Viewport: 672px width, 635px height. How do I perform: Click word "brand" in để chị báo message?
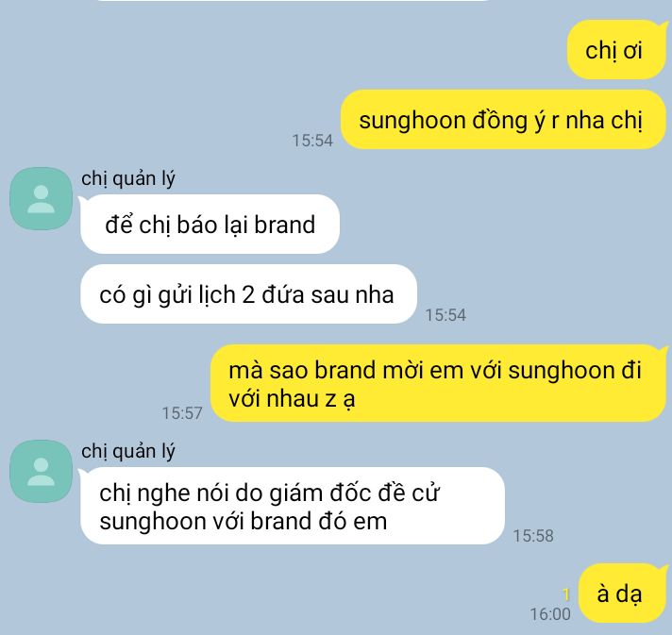point(285,225)
